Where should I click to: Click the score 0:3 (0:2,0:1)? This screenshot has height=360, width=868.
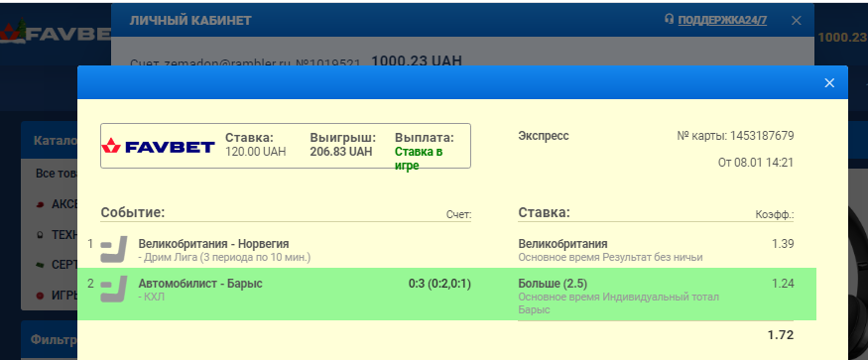click(439, 284)
